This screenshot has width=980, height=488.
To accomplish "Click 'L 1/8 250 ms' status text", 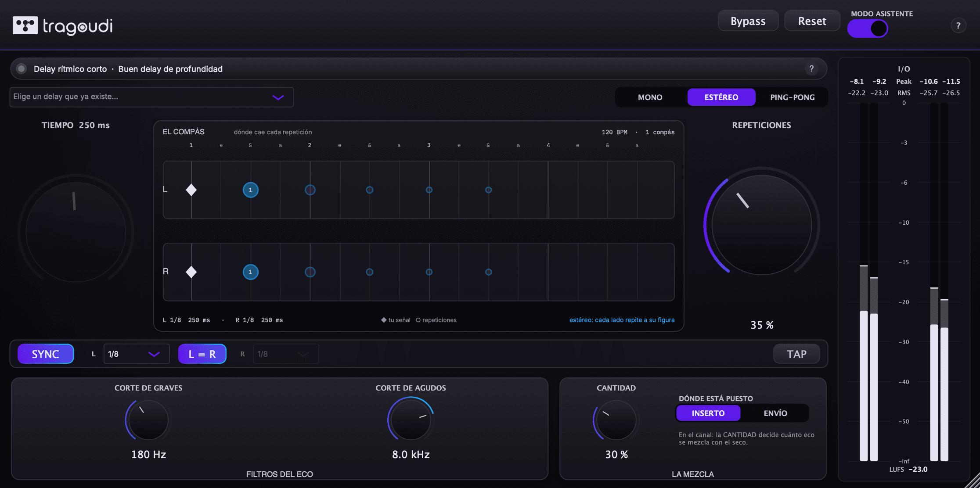I will click(186, 320).
